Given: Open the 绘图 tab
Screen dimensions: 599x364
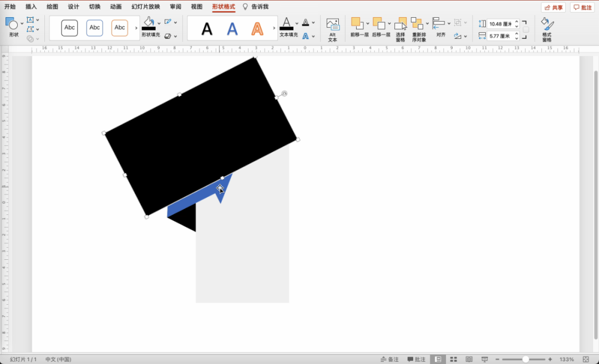Looking at the screenshot, I should (x=52, y=7).
